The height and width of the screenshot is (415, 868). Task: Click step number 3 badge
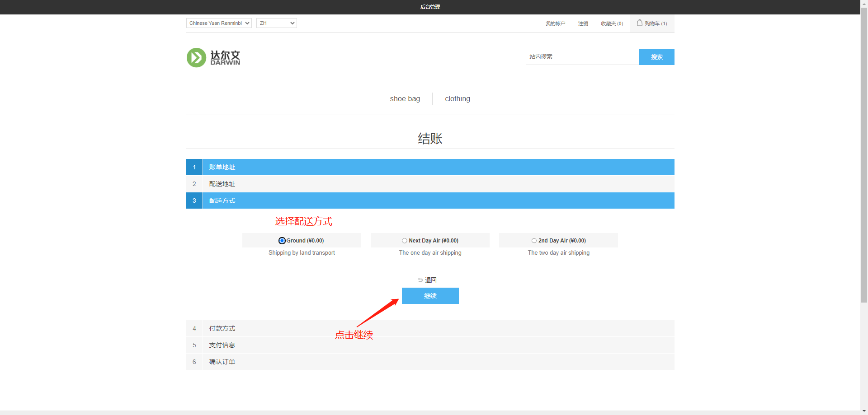click(x=194, y=201)
